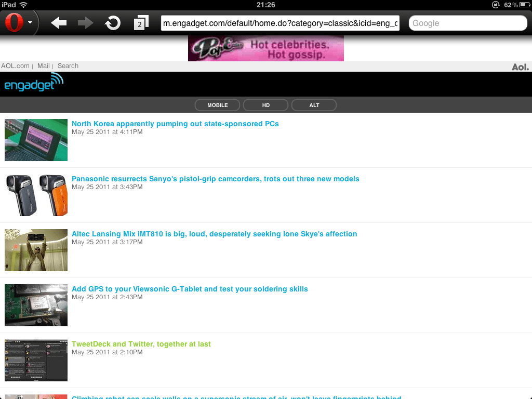Open the Altec Lansing boombox thumbnail
This screenshot has height=399, width=532.
(36, 250)
